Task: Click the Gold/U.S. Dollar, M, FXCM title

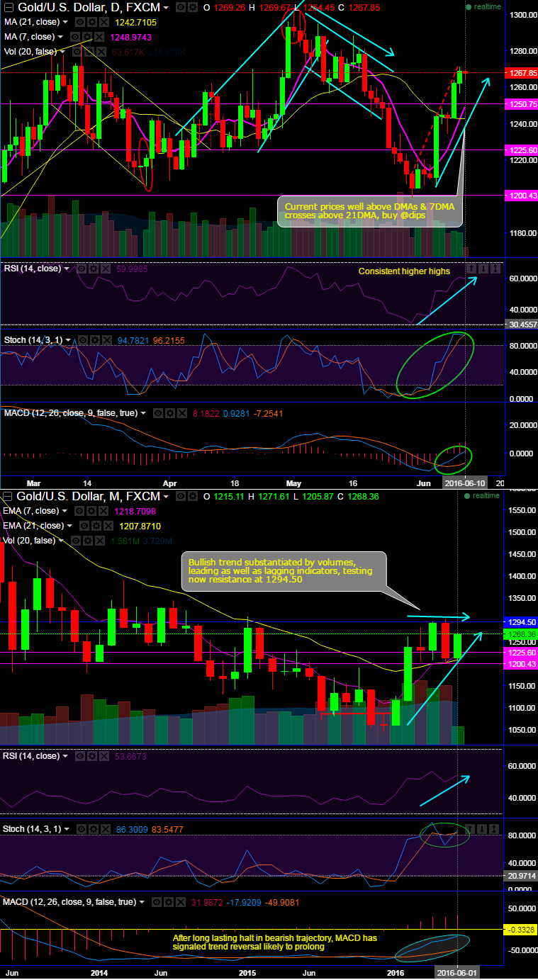Action: click(89, 496)
